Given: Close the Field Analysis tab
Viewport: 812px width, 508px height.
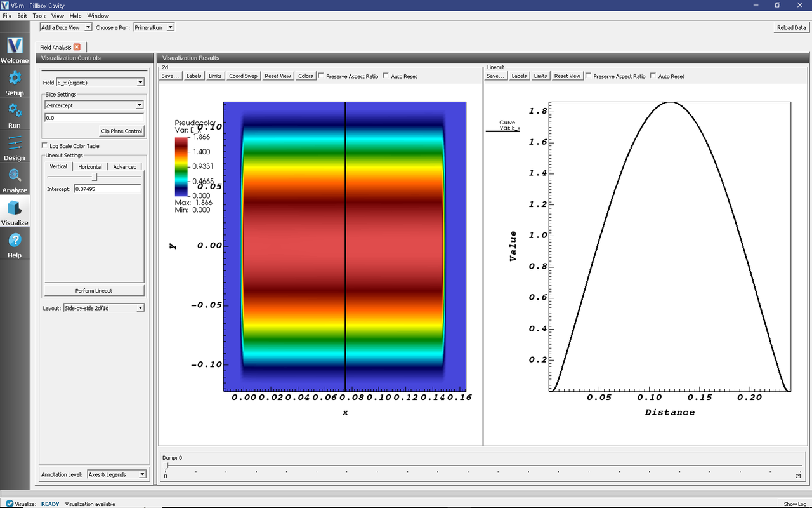Looking at the screenshot, I should 77,47.
